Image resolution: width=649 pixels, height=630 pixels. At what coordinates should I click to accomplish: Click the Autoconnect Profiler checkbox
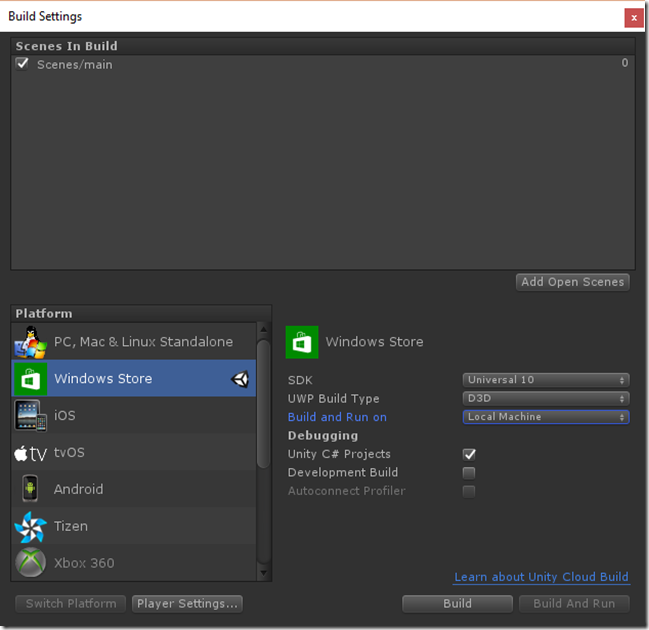[469, 491]
